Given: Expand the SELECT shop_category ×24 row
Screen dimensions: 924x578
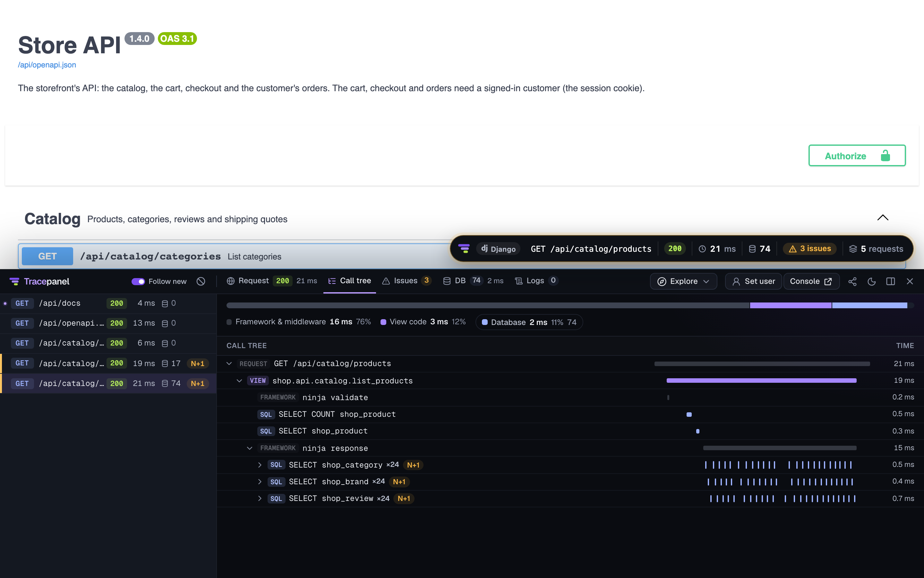Looking at the screenshot, I should pyautogui.click(x=260, y=465).
